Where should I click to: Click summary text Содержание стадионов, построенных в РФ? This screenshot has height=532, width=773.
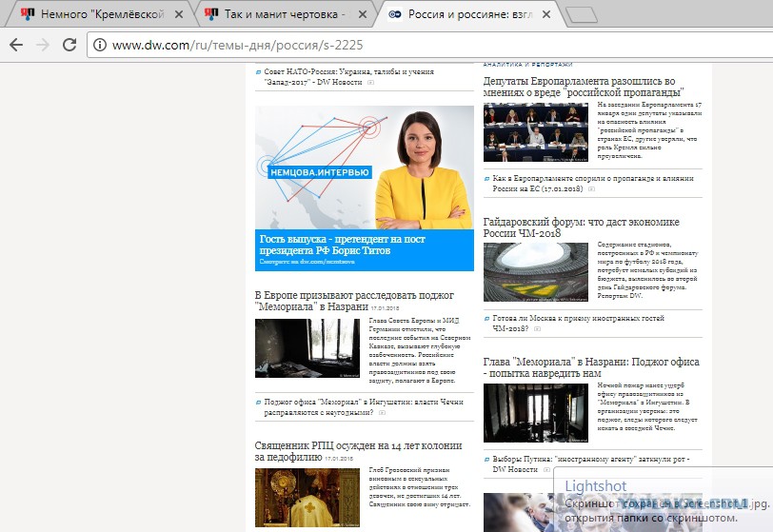click(647, 270)
